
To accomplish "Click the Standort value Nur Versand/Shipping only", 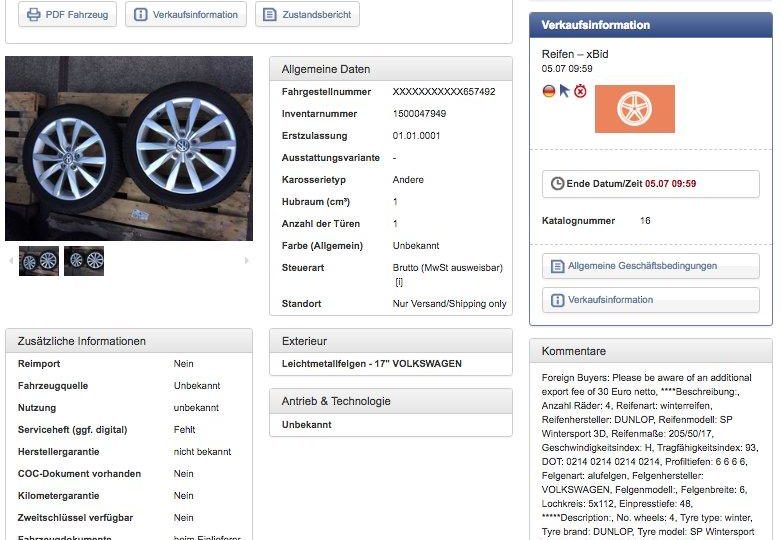I will 449,303.
